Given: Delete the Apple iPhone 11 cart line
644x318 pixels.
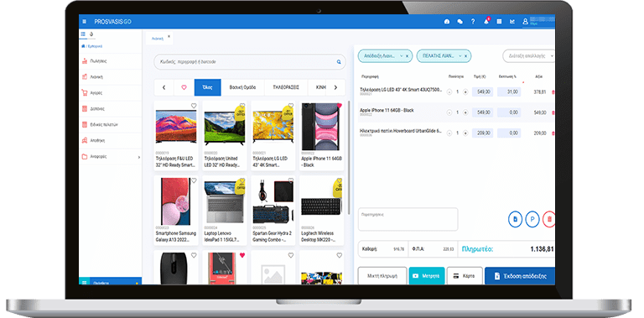Looking at the screenshot, I should (553, 112).
